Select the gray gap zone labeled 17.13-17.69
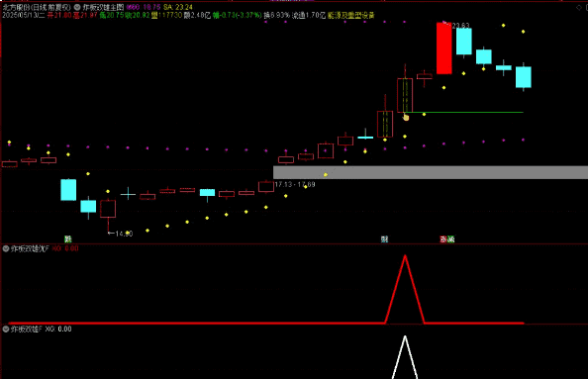The width and height of the screenshot is (588, 379). coord(431,172)
